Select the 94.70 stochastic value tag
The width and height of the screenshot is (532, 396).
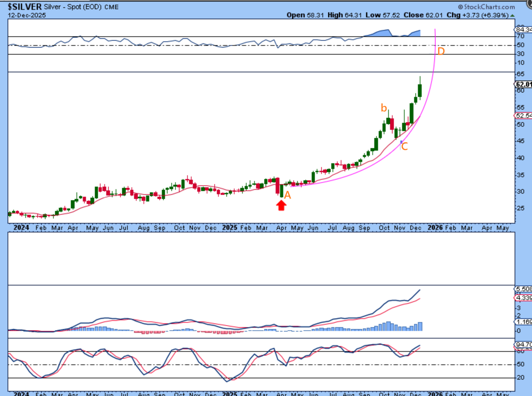[523, 345]
